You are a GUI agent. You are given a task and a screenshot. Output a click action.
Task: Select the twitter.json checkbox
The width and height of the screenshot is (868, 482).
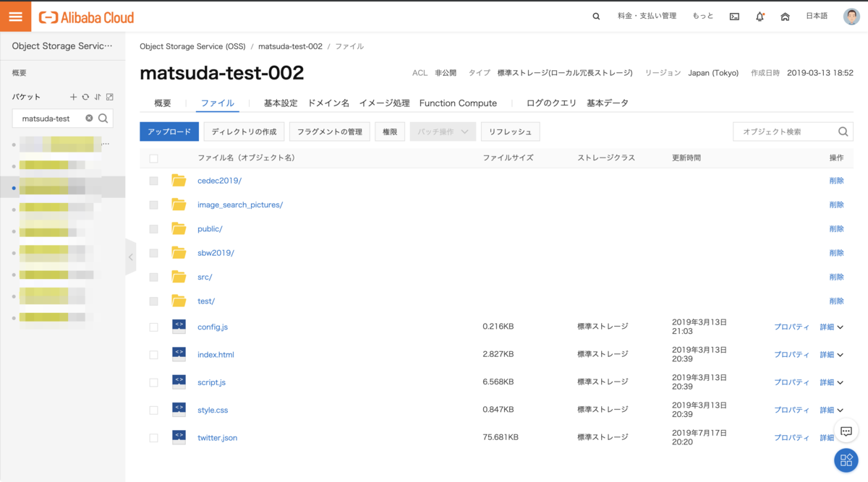[x=153, y=438]
